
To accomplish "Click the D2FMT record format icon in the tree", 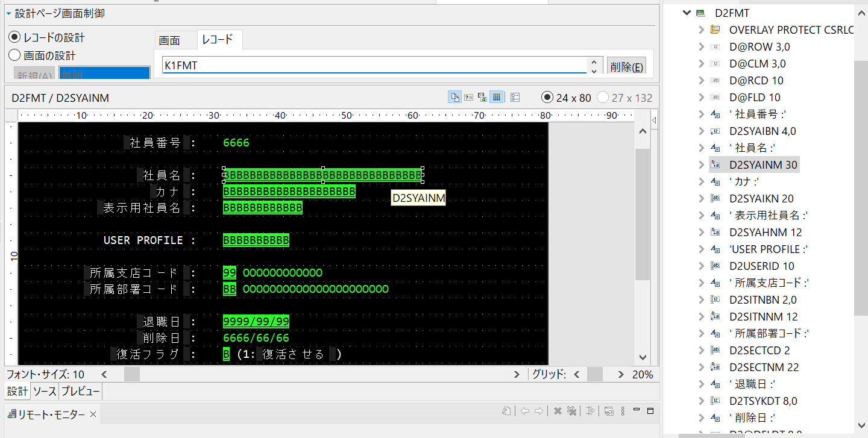I will 700,13.
